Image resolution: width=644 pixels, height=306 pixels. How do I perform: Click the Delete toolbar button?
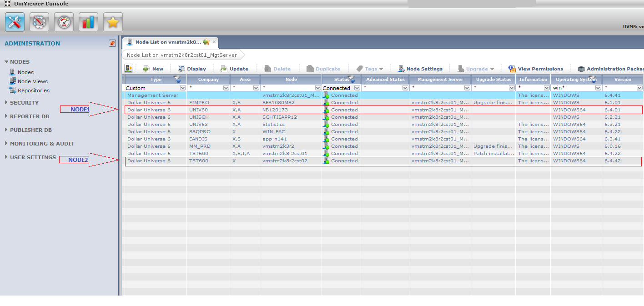pos(277,69)
